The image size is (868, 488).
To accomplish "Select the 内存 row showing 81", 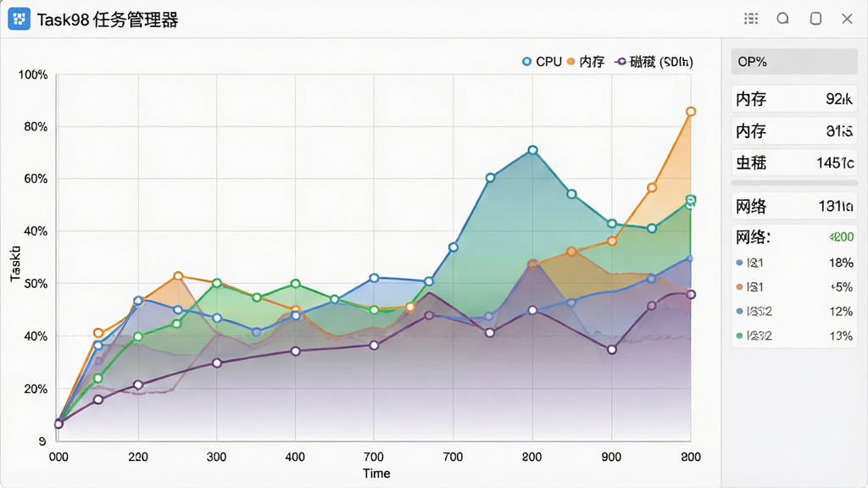I will tap(794, 130).
